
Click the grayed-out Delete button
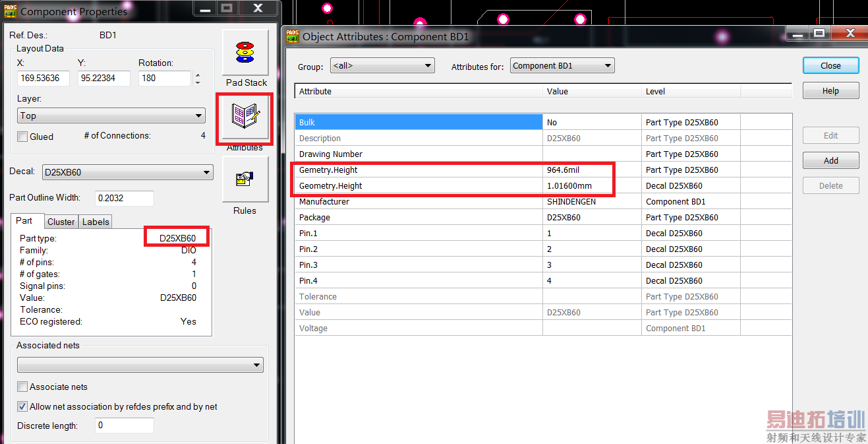(830, 185)
